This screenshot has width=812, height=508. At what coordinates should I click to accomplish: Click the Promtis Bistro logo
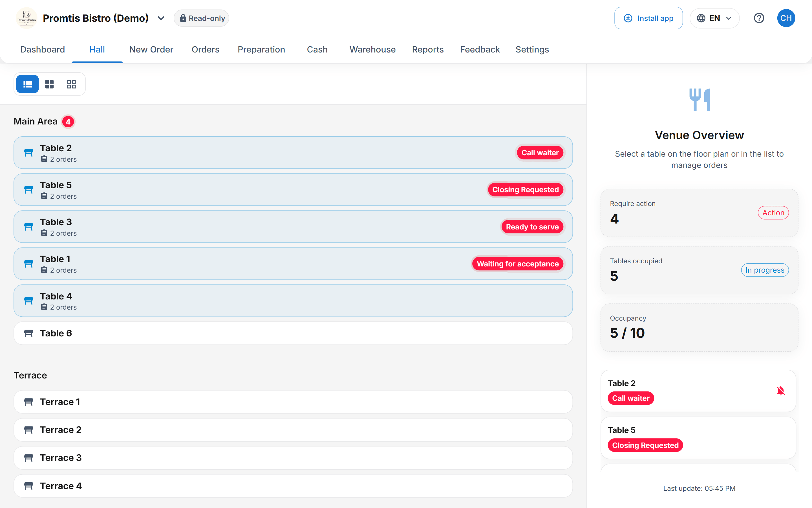27,18
